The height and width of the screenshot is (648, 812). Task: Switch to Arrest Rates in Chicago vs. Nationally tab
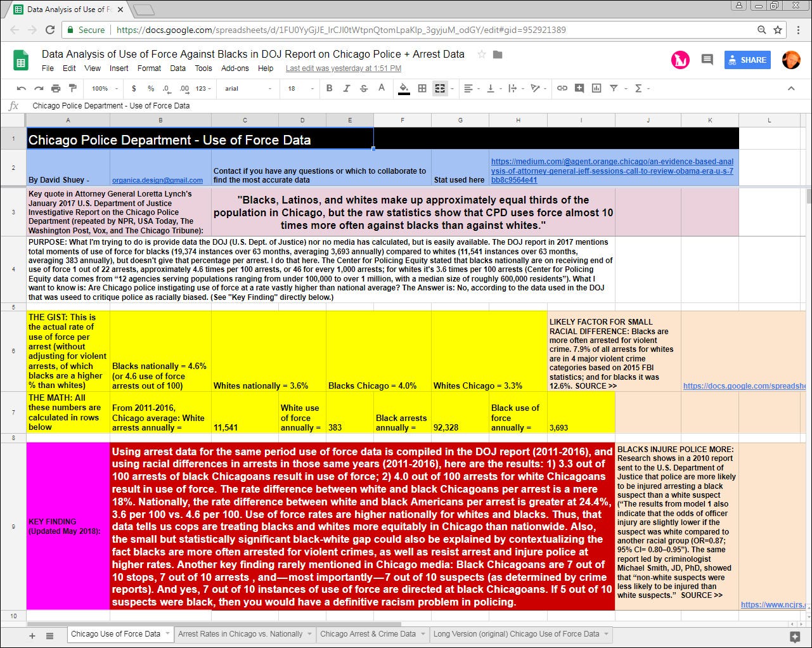tap(240, 633)
